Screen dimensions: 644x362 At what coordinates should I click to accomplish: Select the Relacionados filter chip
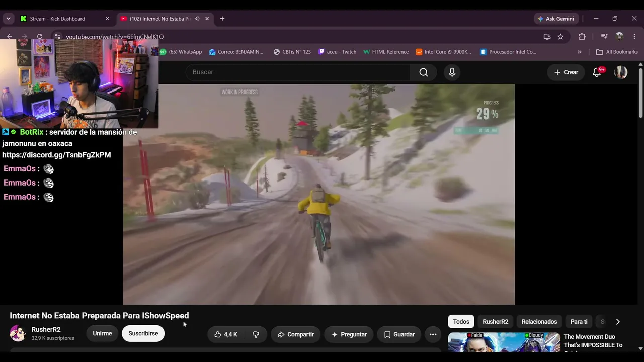pos(539,322)
